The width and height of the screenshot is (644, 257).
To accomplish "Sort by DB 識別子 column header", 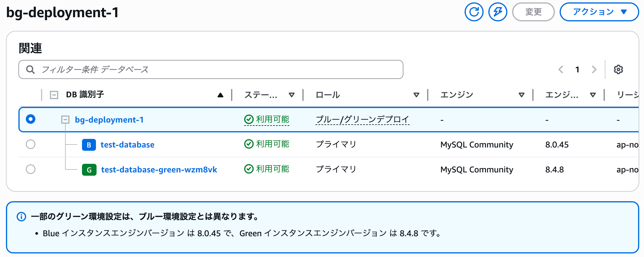I will coord(85,95).
